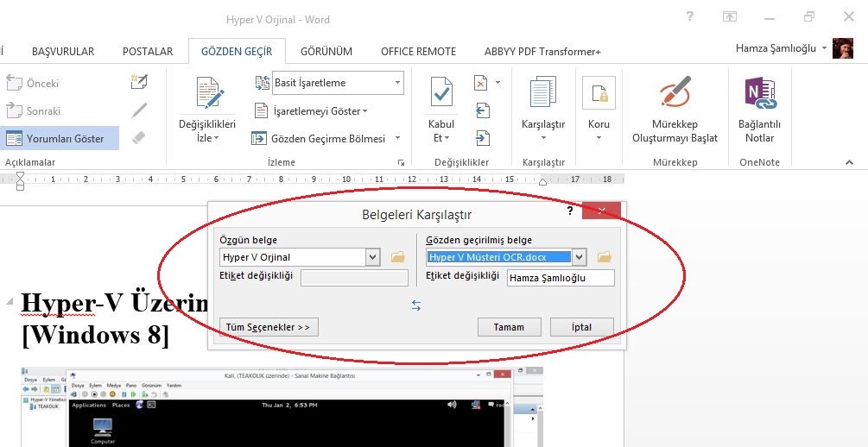Collapse the ribbon with the chevron
Screen dimensions: 868x447
[x=849, y=162]
